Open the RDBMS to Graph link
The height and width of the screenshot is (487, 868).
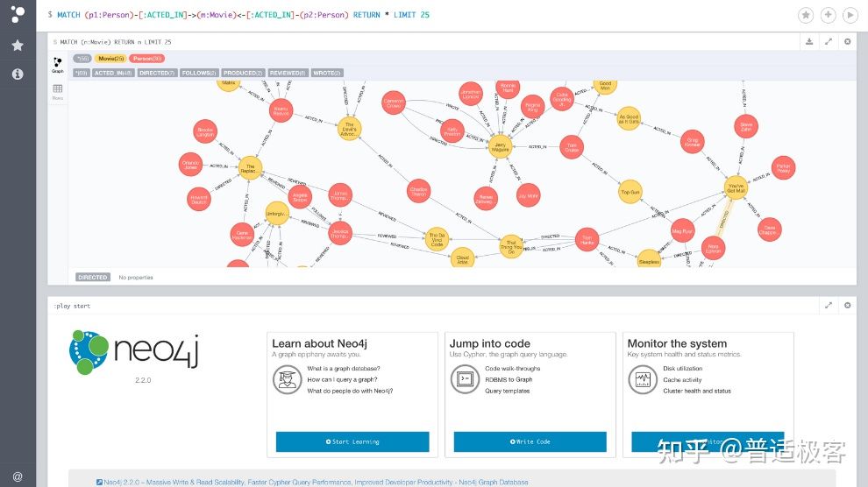click(x=509, y=379)
